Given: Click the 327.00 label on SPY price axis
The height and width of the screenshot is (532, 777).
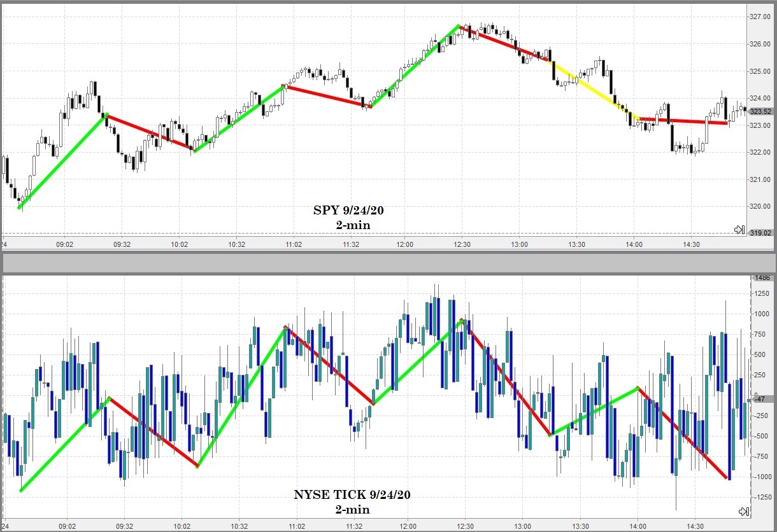Looking at the screenshot, I should coord(761,17).
